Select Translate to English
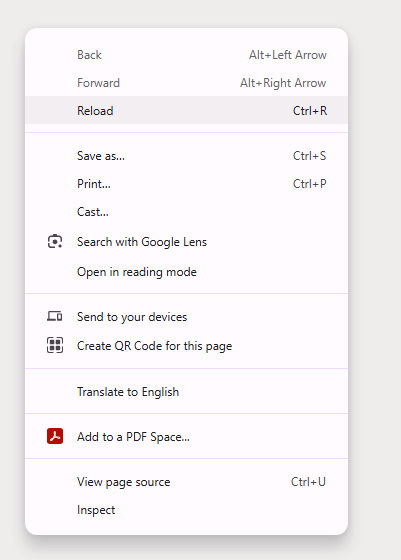The image size is (401, 560). click(186, 391)
